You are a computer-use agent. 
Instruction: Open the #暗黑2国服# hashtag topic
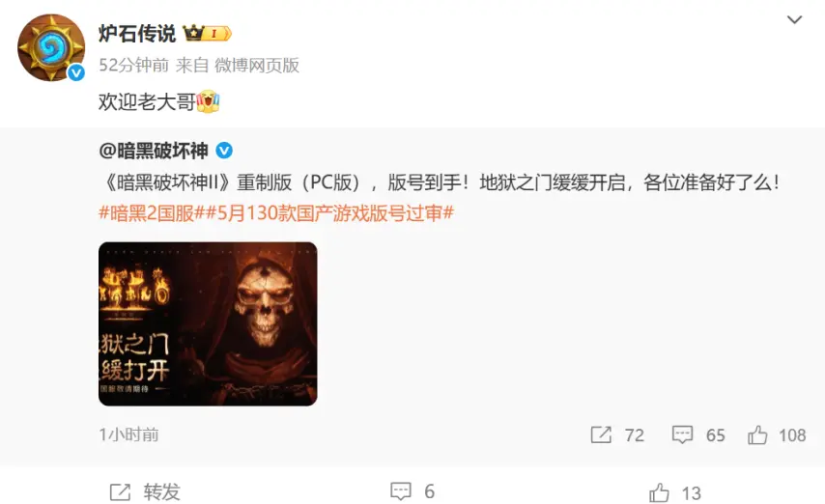tap(152, 213)
